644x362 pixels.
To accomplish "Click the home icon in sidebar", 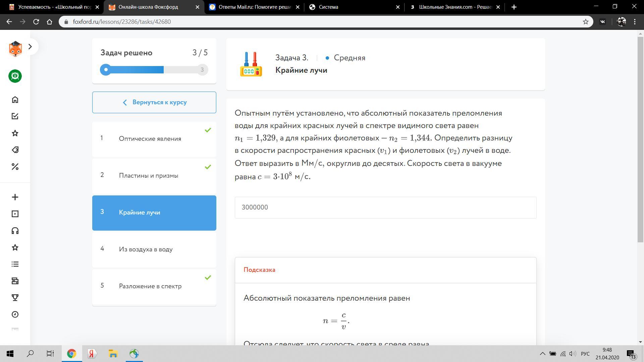I will [15, 100].
